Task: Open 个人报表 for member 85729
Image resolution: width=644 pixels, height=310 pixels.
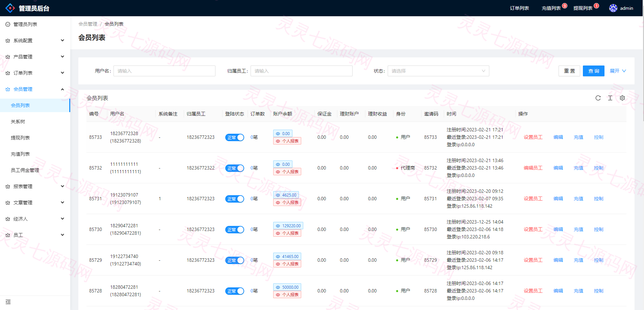Action: tap(287, 264)
